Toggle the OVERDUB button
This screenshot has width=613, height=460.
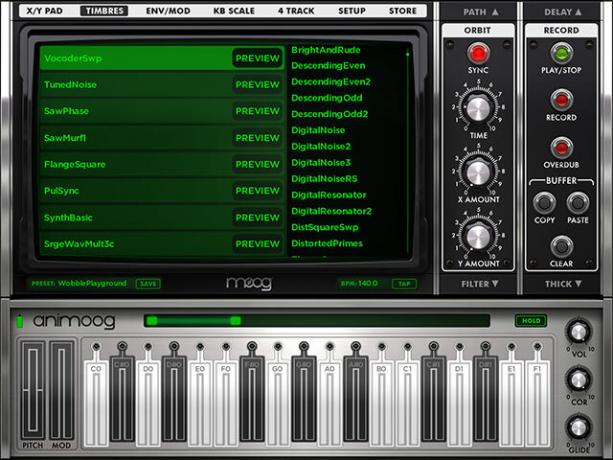click(561, 148)
